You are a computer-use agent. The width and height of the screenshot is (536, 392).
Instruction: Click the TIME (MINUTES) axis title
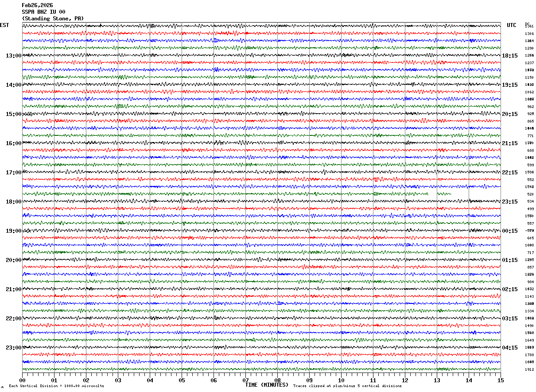tap(267, 385)
